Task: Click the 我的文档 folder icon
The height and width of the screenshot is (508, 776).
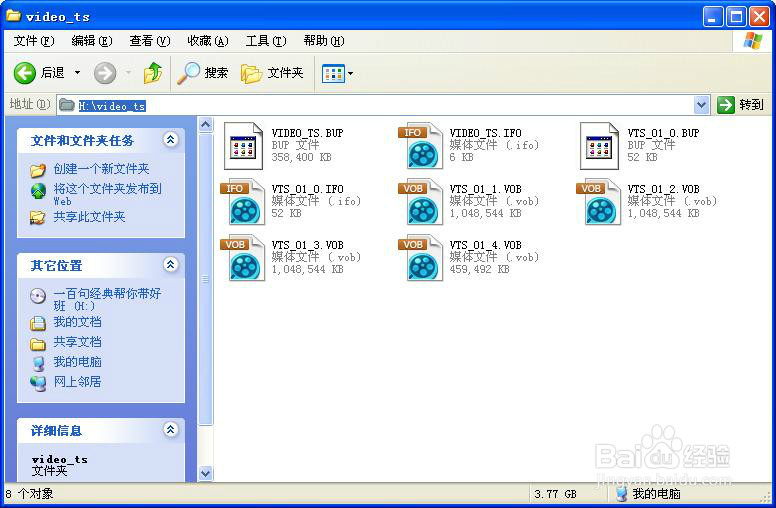Action: pyautogui.click(x=38, y=323)
